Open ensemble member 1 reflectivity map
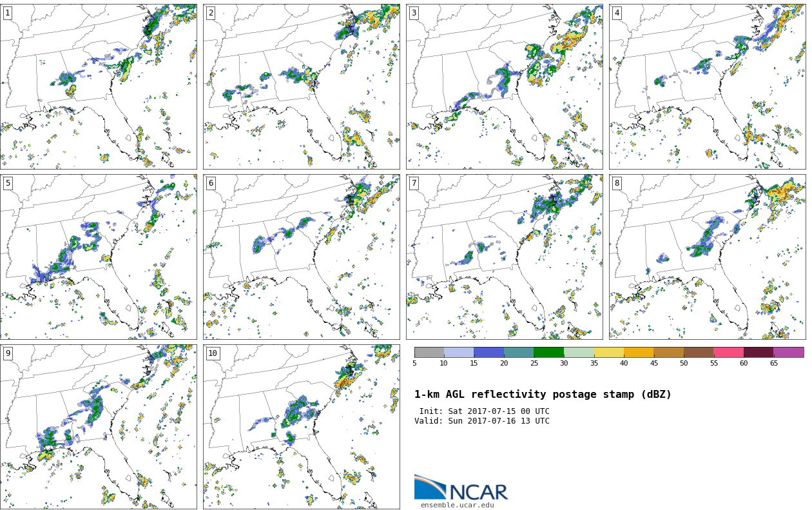 [99, 86]
